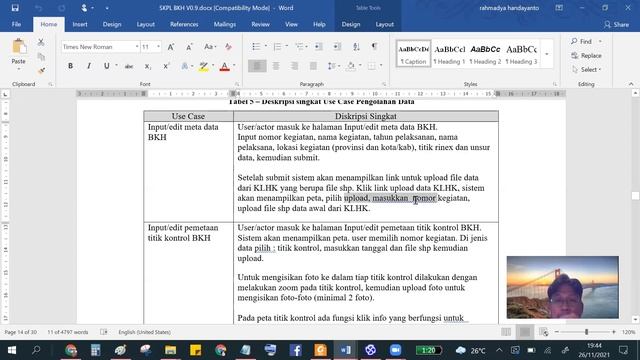Apply the Caption style
Screen dimensions: 640x360
tap(413, 54)
